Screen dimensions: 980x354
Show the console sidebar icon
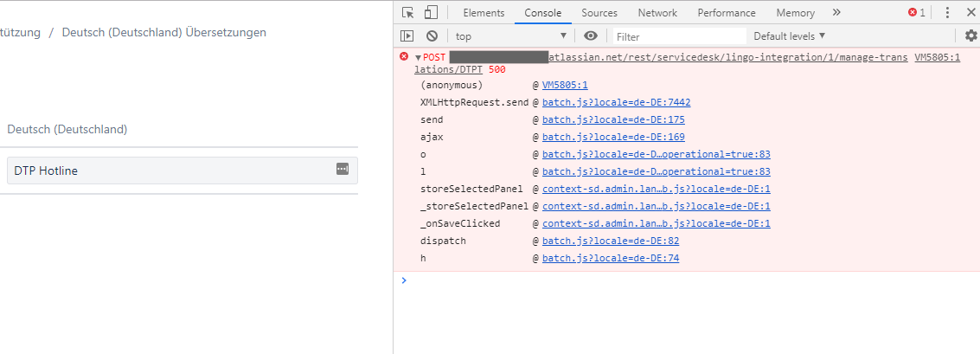point(407,36)
